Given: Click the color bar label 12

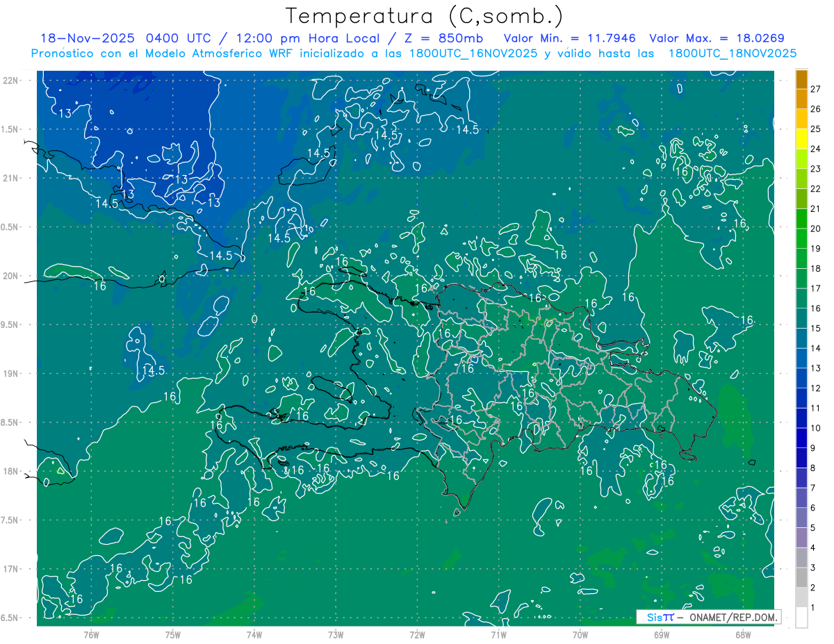Looking at the screenshot, I should (816, 388).
